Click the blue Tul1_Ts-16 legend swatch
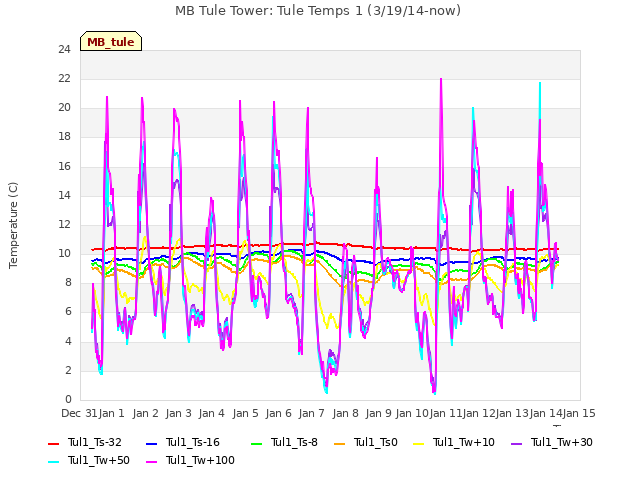 tap(151, 443)
